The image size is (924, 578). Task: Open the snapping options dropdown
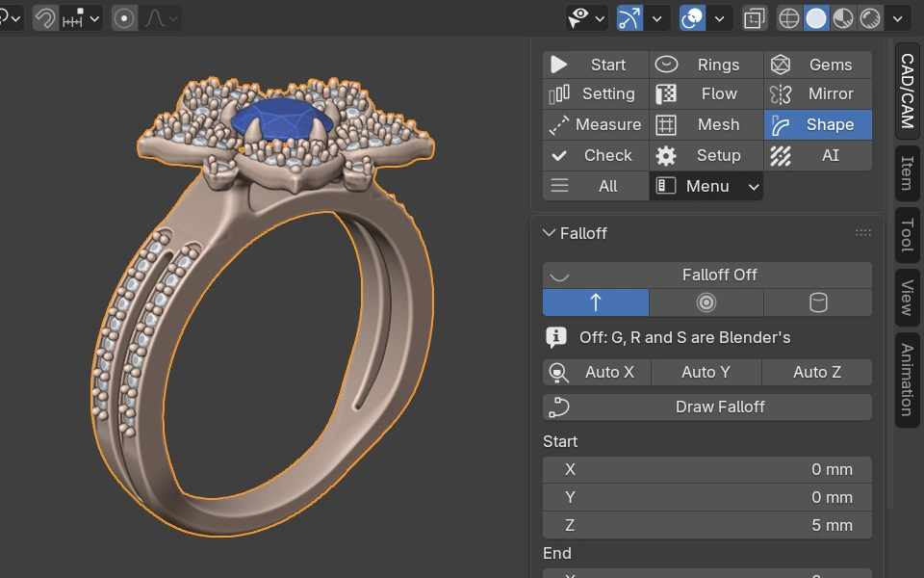(x=81, y=18)
